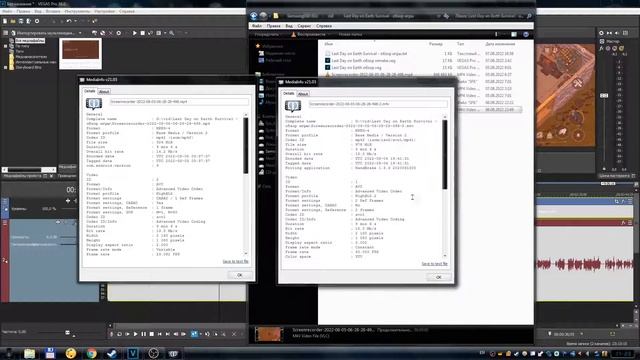Open master bus settings gear icon
This screenshot has width=640, height=360.
click(x=601, y=33)
